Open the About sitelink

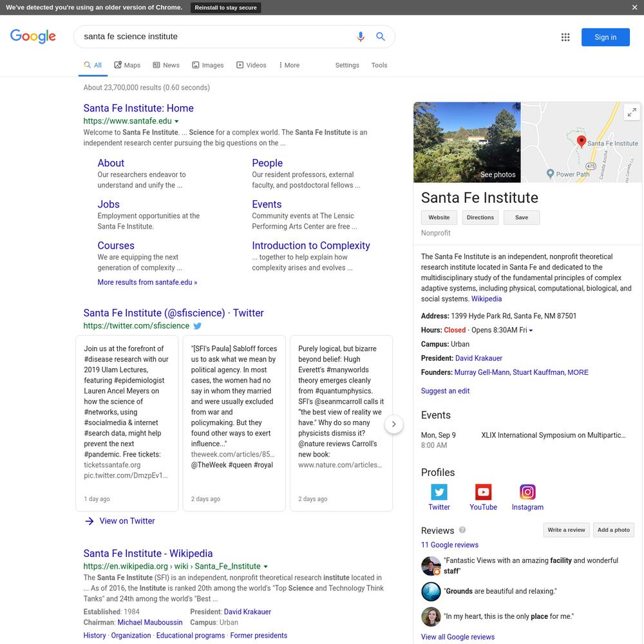tap(111, 163)
